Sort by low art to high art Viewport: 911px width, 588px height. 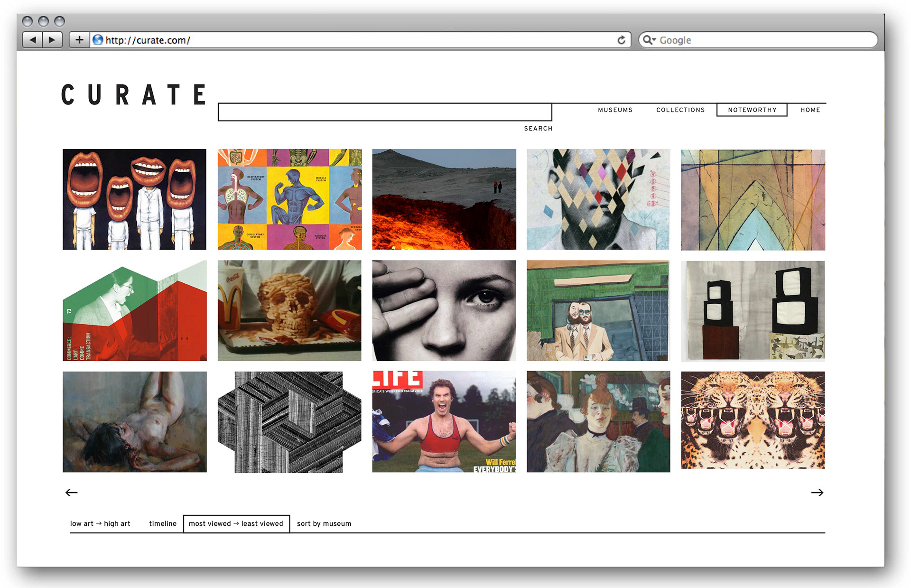(x=100, y=523)
